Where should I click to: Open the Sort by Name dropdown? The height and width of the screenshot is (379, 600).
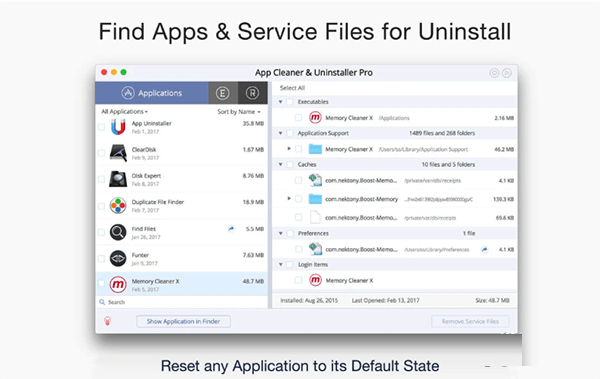click(x=239, y=111)
